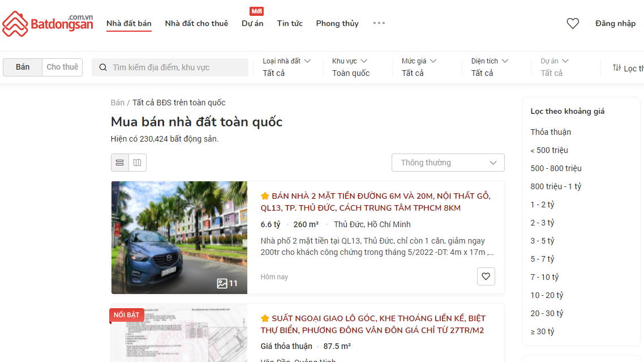Filter by price 7 - 10 tỷ
The width and height of the screenshot is (644, 362).
coord(544,277)
